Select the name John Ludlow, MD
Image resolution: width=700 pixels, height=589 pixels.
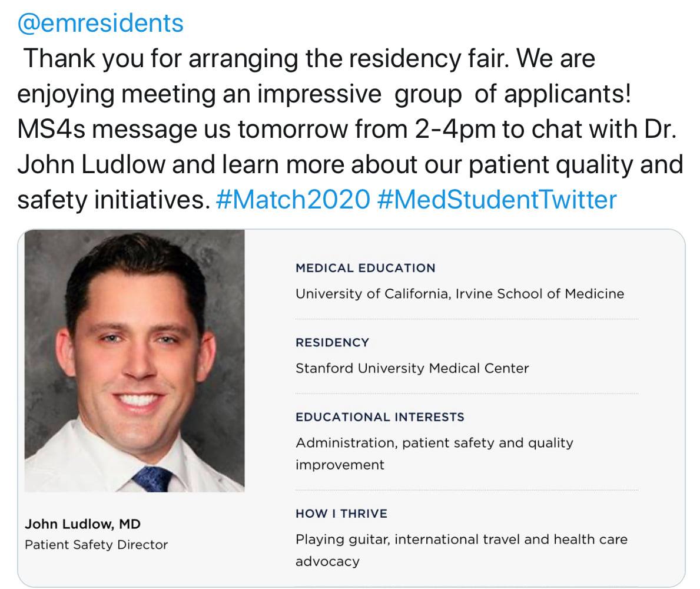click(x=82, y=524)
